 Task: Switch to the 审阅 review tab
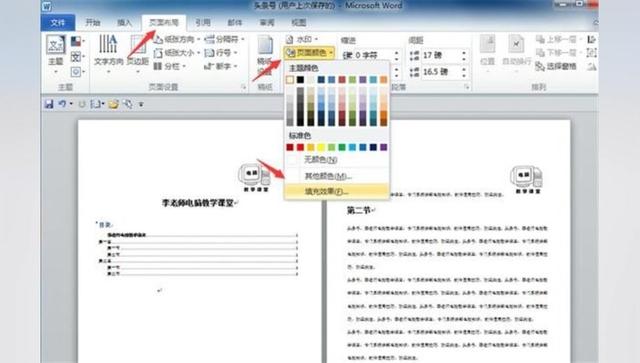(267, 22)
